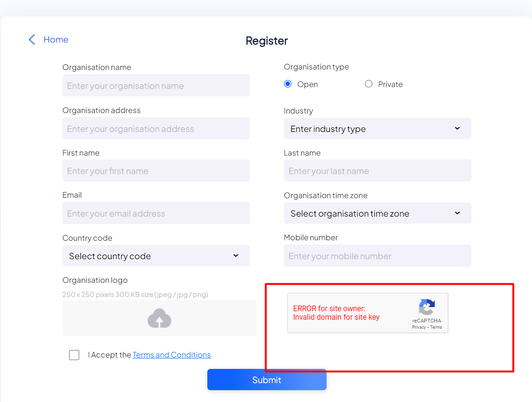Open the Terms and Conditions link
This screenshot has height=402, width=532.
click(171, 355)
